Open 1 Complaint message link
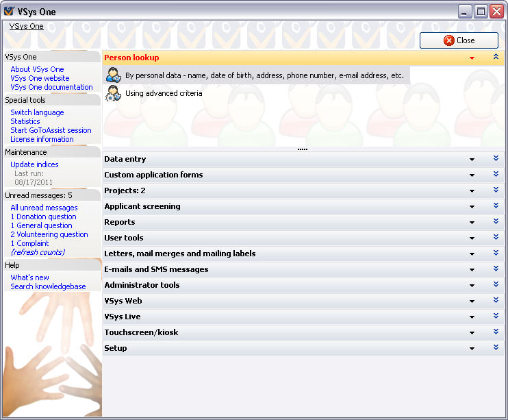This screenshot has height=420, width=508. pyautogui.click(x=29, y=243)
